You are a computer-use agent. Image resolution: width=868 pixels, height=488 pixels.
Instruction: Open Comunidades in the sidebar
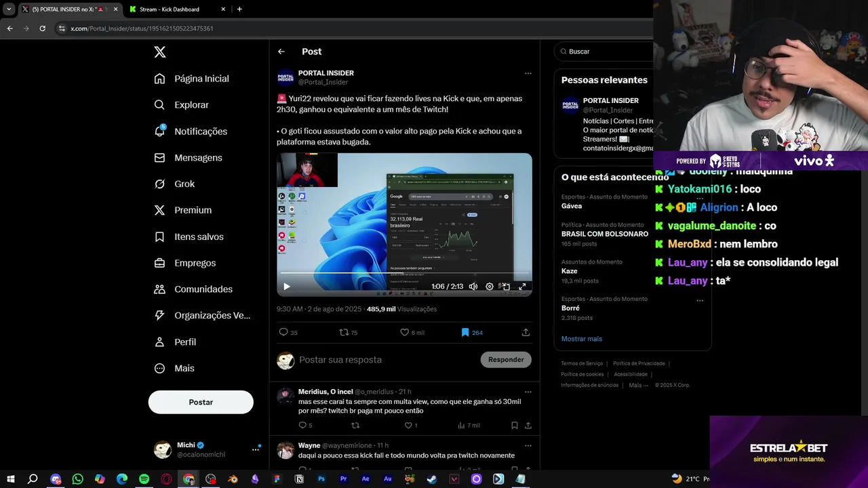coord(193,289)
